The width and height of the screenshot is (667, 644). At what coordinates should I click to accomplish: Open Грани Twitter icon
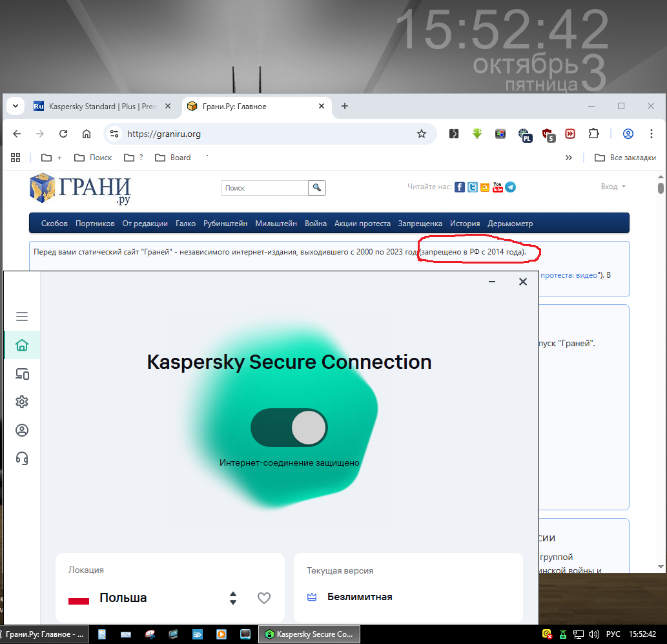pos(472,187)
